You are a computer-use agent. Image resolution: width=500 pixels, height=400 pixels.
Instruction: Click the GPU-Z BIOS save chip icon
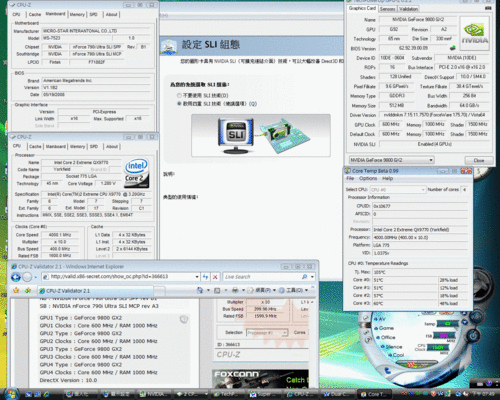(453, 48)
